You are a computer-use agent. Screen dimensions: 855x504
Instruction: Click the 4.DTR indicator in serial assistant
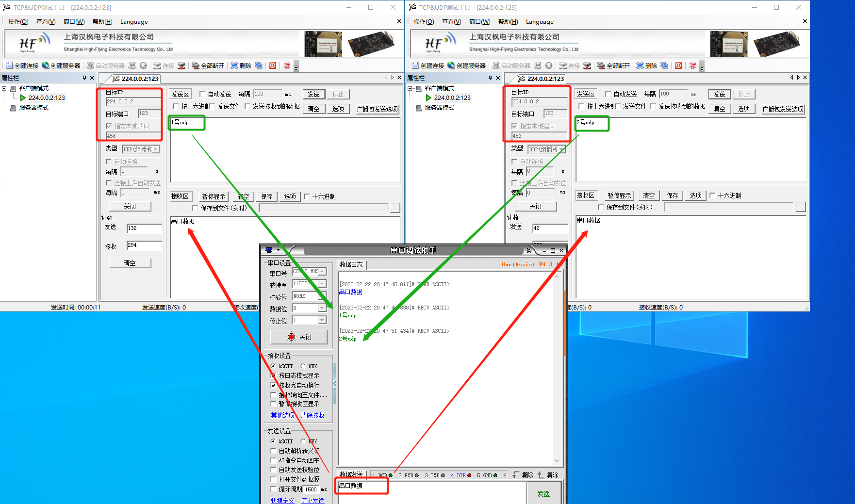coord(461,475)
